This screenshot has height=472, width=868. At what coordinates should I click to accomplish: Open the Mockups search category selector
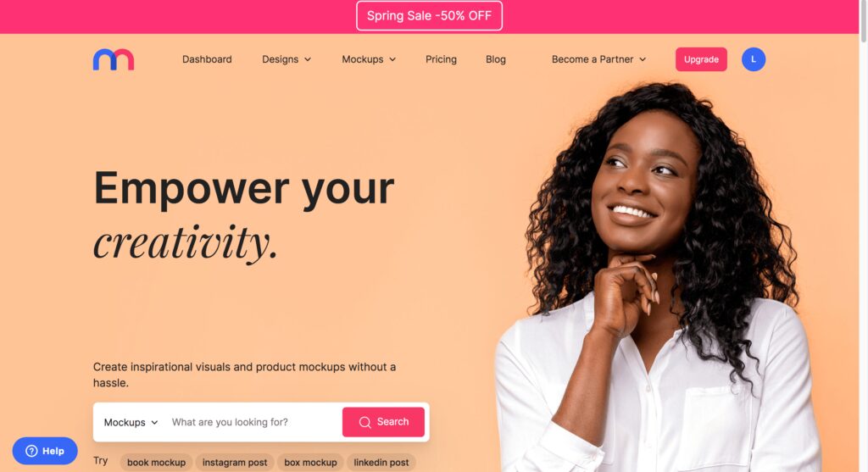tap(131, 422)
